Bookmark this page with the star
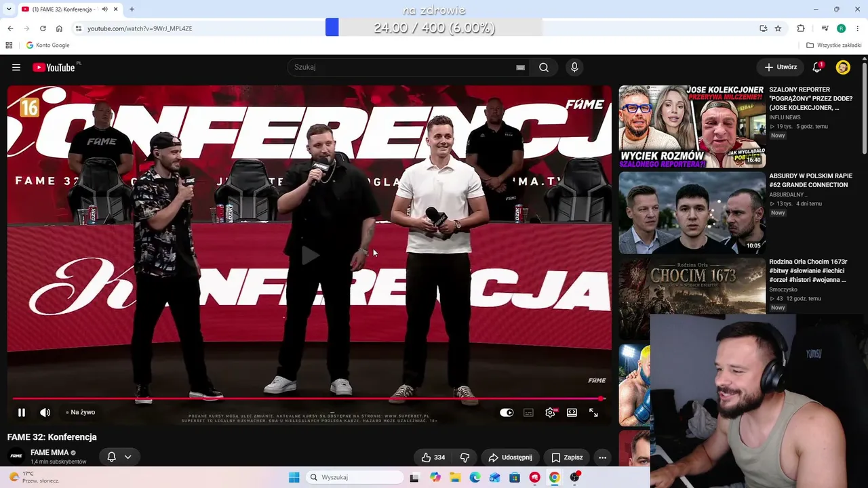868x488 pixels. point(778,28)
